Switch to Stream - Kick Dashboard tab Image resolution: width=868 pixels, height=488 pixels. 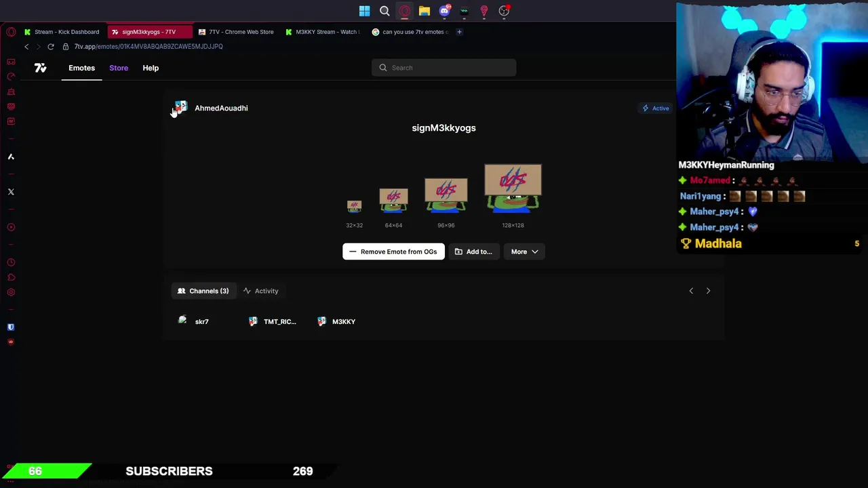62,32
